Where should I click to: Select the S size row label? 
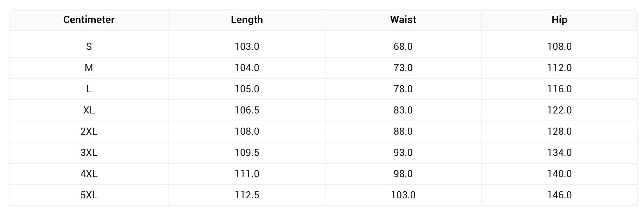coord(89,47)
